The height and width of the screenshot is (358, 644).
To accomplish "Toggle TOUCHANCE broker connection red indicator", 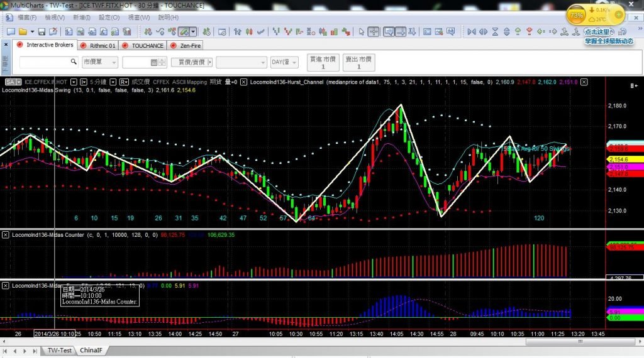I will (125, 45).
